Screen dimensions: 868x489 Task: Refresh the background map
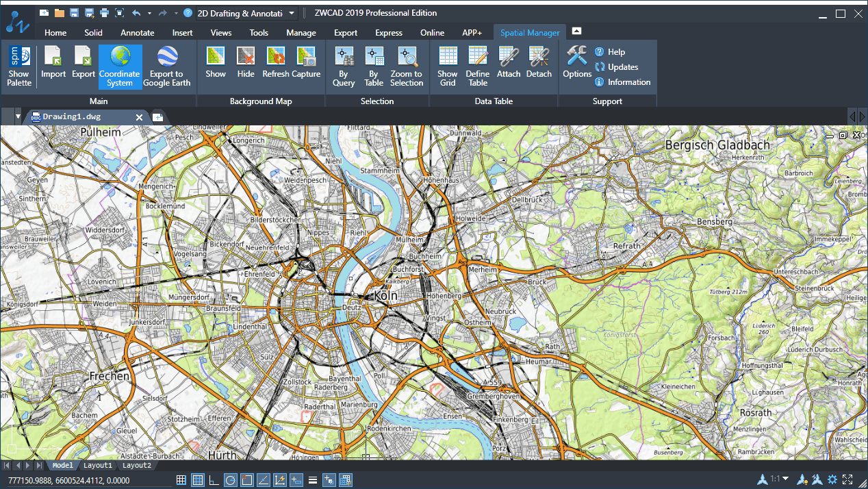(276, 63)
